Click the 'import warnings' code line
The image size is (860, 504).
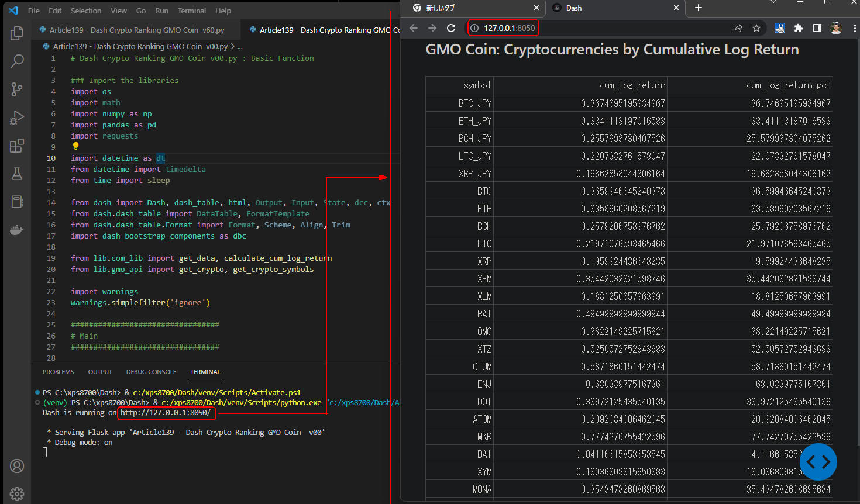pyautogui.click(x=105, y=292)
